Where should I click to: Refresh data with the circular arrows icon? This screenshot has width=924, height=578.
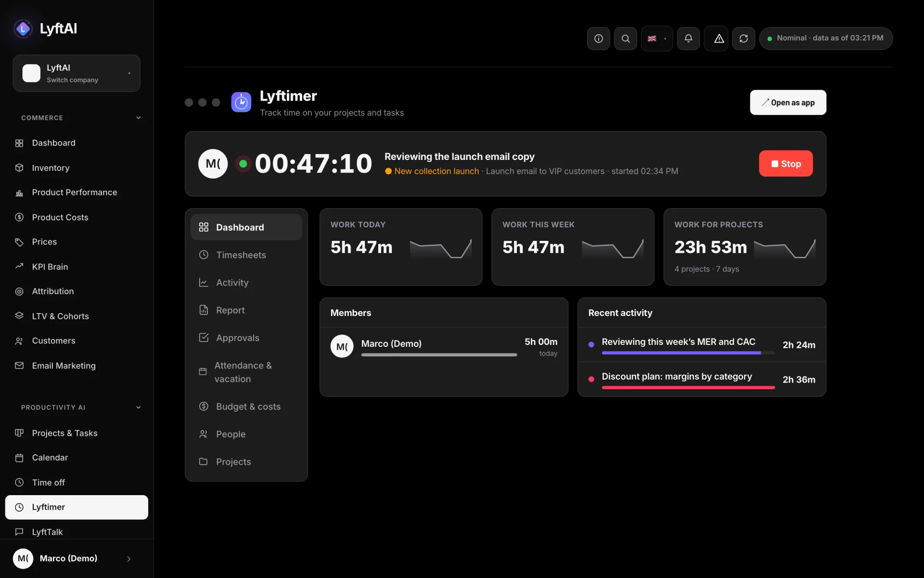coord(744,39)
